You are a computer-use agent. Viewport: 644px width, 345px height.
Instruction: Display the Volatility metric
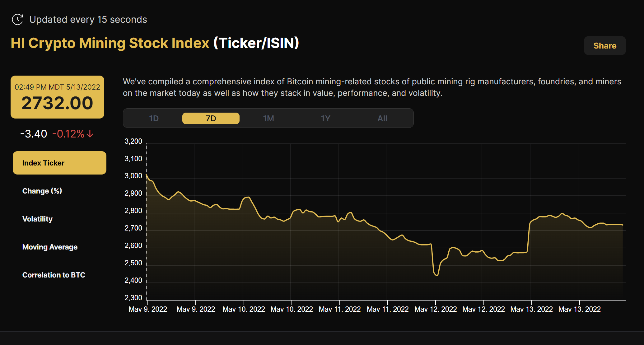click(x=37, y=219)
